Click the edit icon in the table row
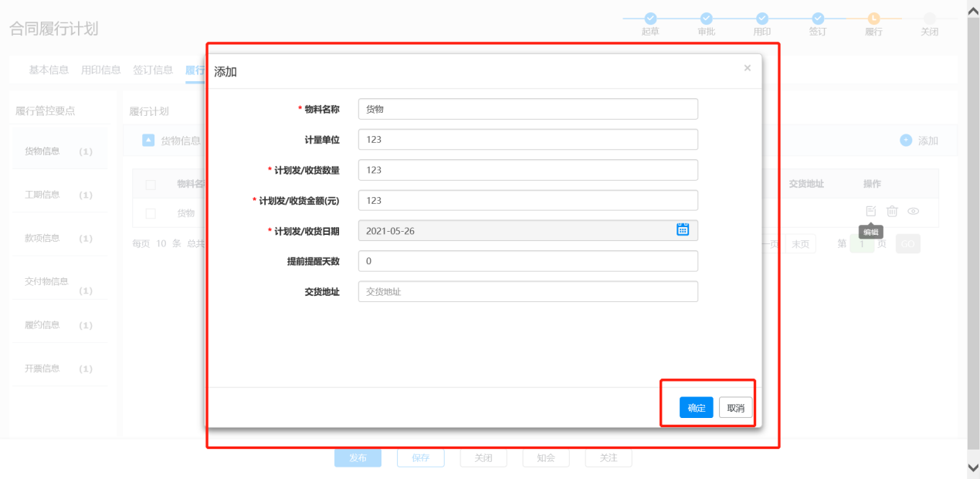 tap(870, 211)
